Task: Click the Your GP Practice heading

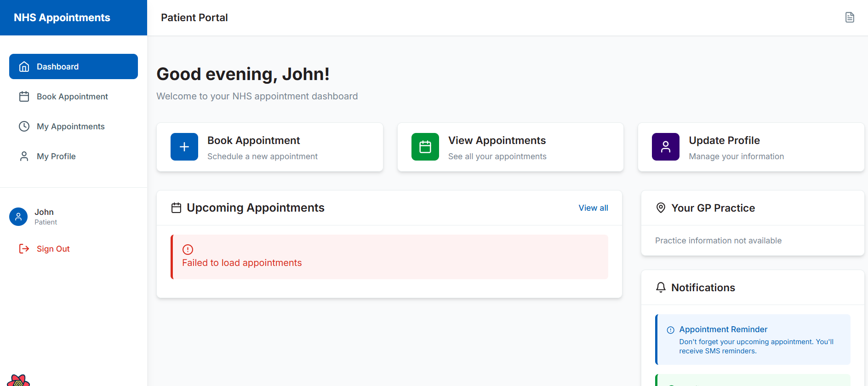Action: [x=713, y=208]
